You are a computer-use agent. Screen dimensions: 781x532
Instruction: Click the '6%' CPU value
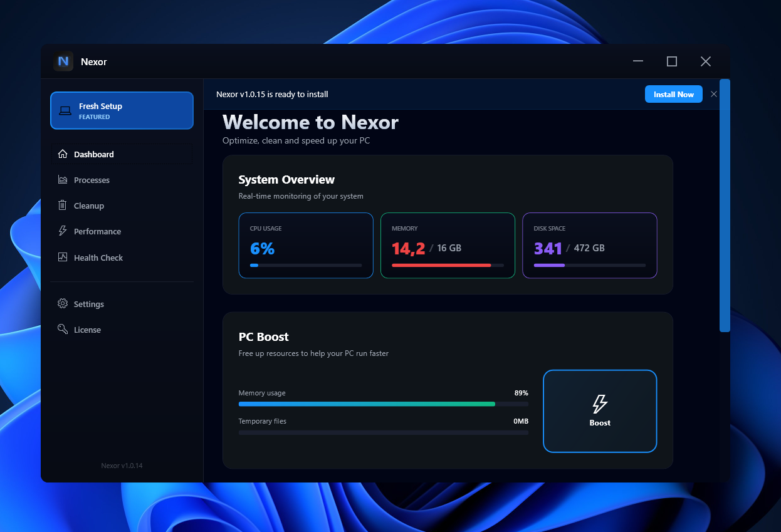coord(262,249)
